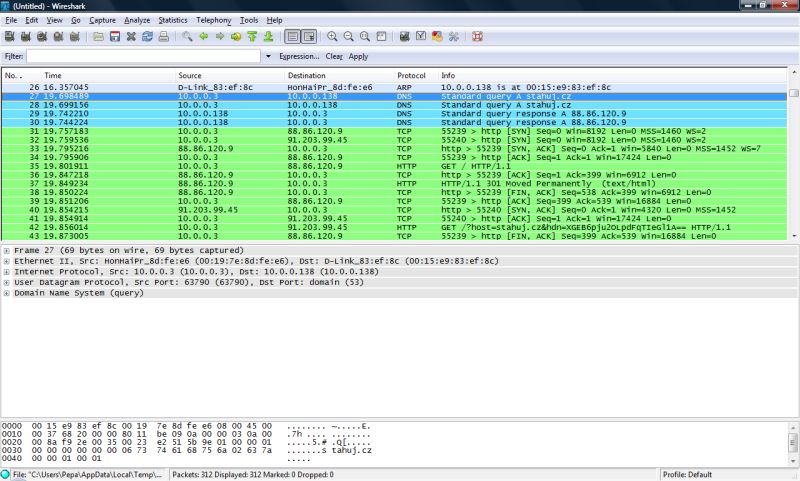Screen dimensions: 800x481
Task: Reload the capture file icon
Action: pos(147,36)
